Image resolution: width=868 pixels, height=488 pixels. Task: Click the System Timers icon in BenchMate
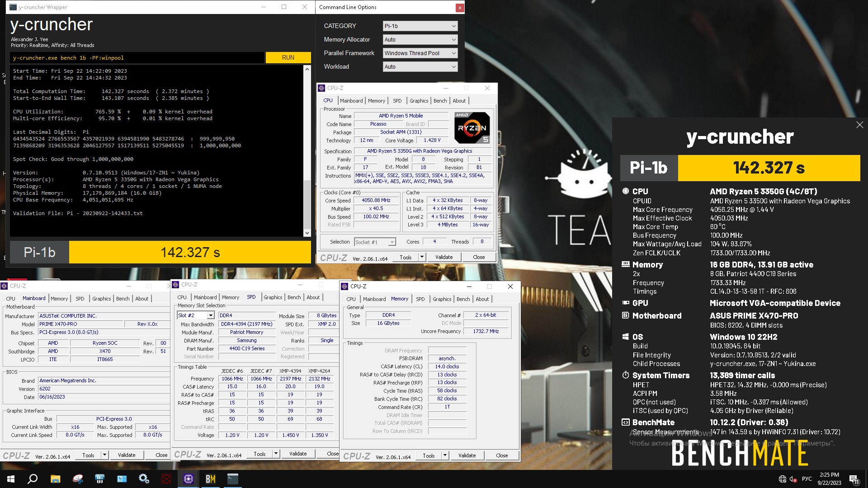coord(625,375)
